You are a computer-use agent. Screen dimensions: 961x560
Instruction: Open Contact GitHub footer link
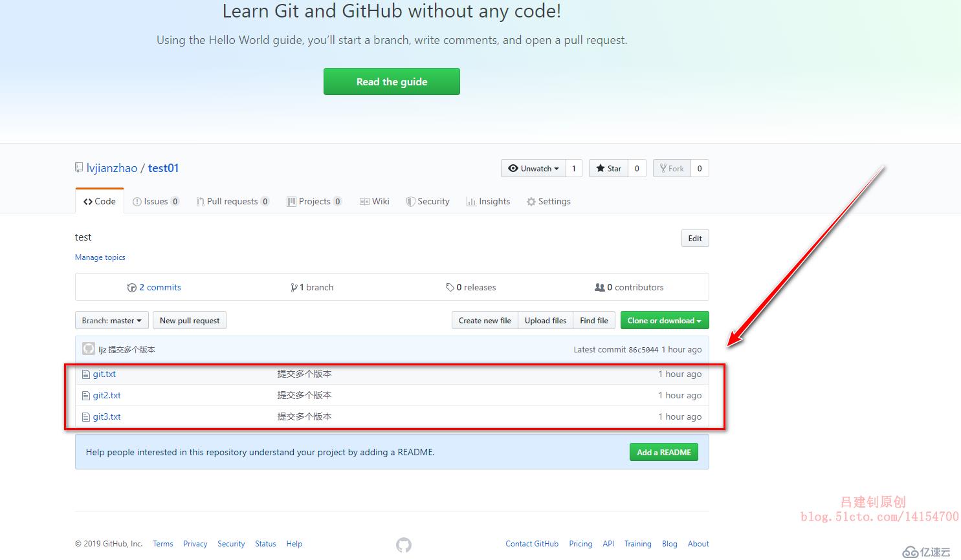[x=532, y=544]
